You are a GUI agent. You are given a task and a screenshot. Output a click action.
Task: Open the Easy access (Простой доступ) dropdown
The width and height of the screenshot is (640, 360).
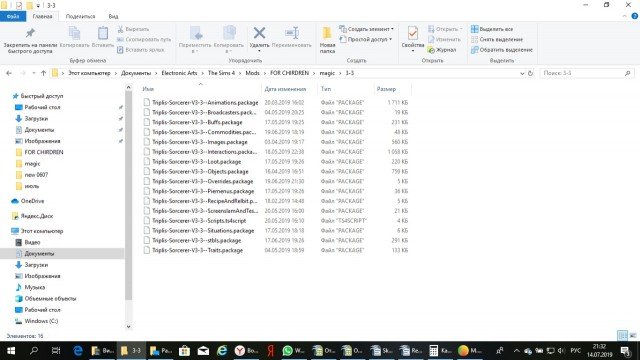366,39
